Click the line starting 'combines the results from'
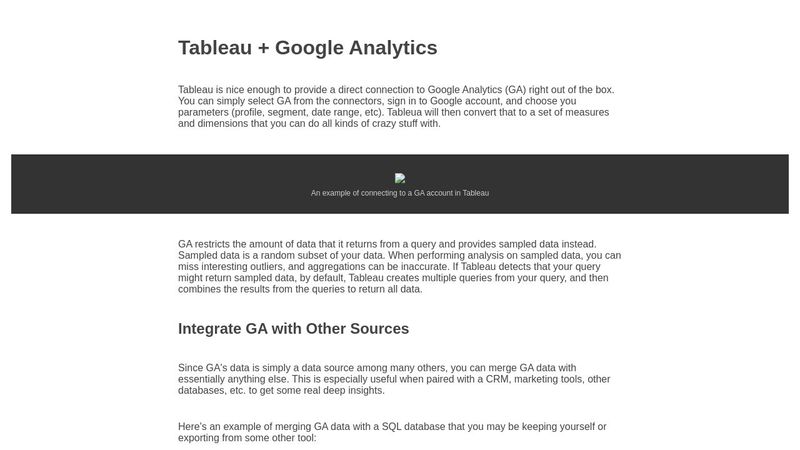The image size is (800, 450). tap(300, 289)
